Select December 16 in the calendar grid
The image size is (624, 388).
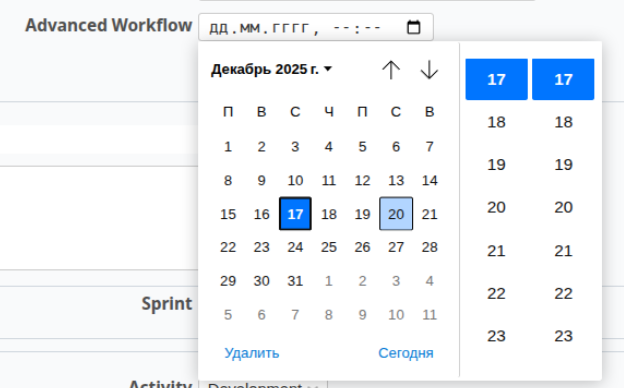click(x=261, y=214)
